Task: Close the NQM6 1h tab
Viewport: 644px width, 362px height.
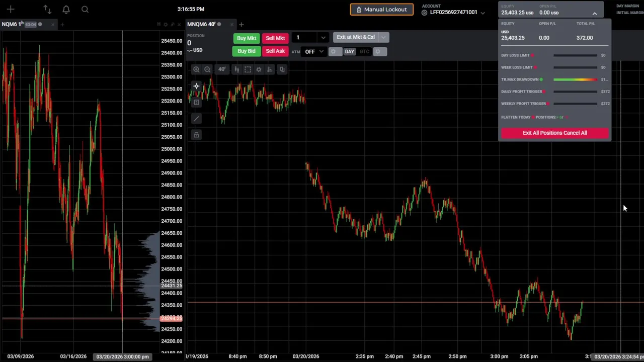Action: click(53, 24)
